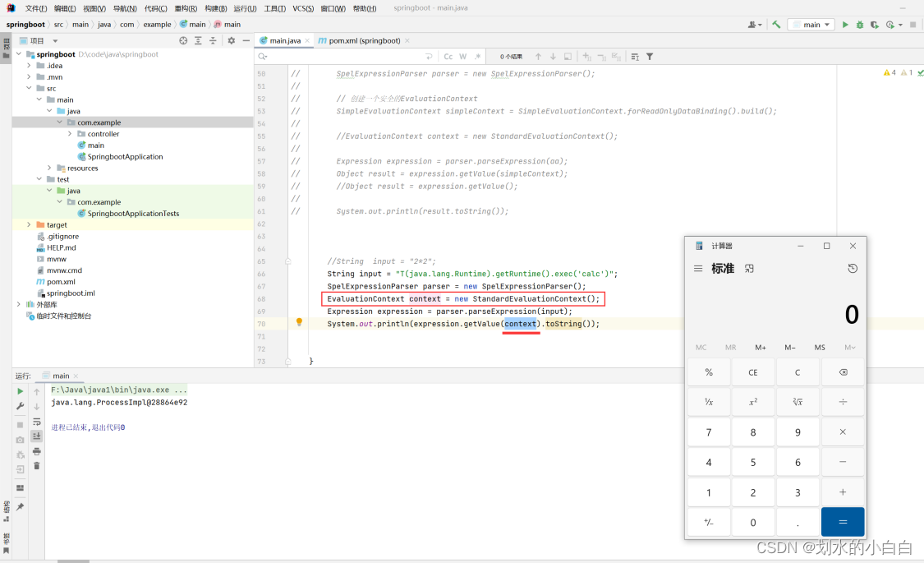
Task: Click calculator equals button
Action: pyautogui.click(x=843, y=522)
